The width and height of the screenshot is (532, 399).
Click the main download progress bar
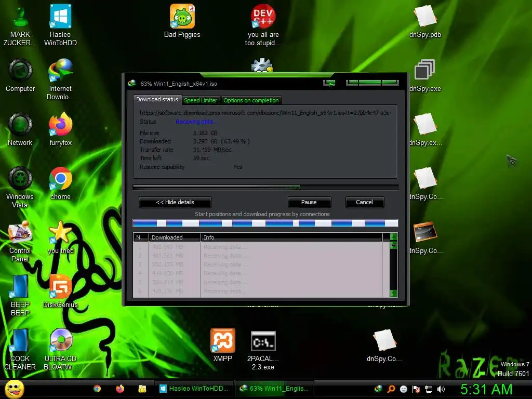pyautogui.click(x=265, y=187)
